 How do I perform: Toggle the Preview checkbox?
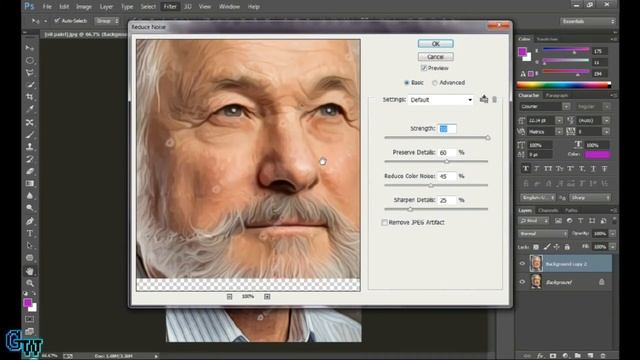click(x=423, y=68)
